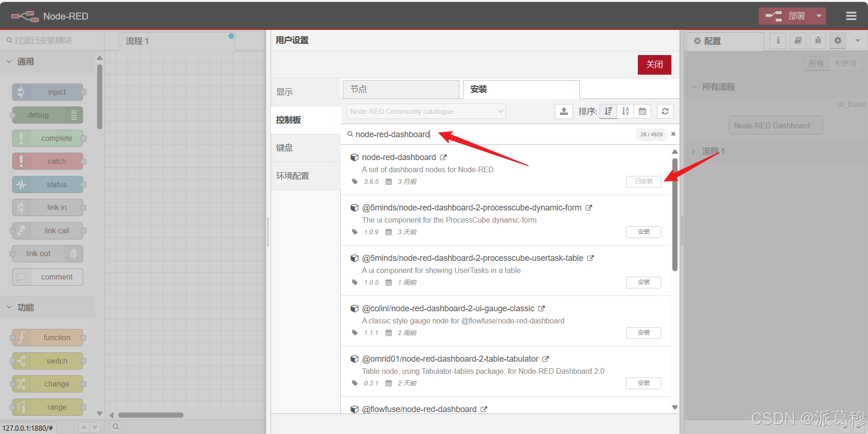Open the help book sidebar icon
The width and height of the screenshot is (868, 434).
click(798, 41)
